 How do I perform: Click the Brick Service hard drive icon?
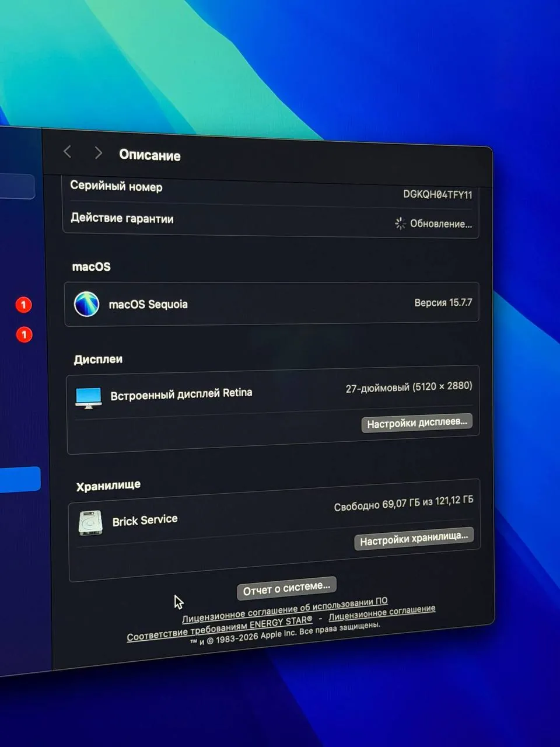tap(90, 523)
